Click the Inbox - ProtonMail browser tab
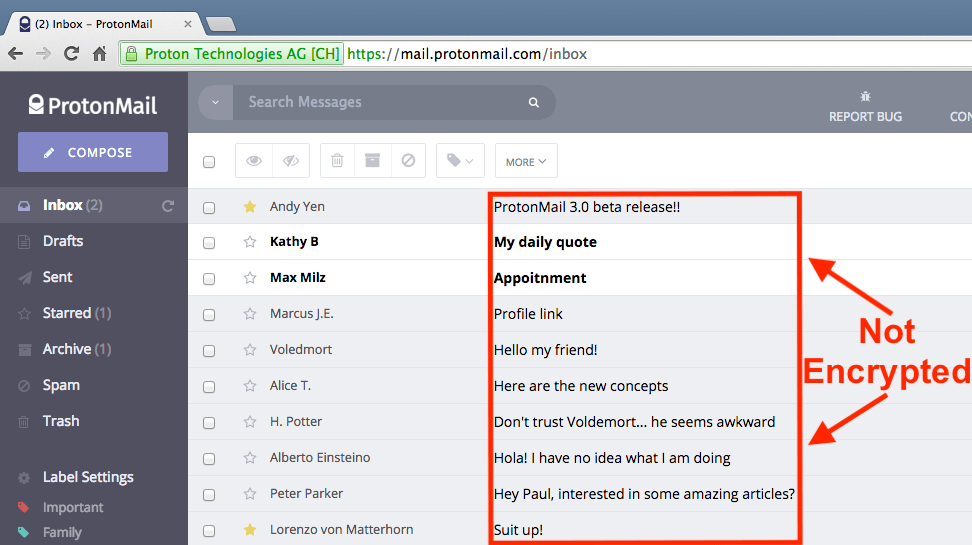Screen dimensions: 972x545 click(102, 24)
